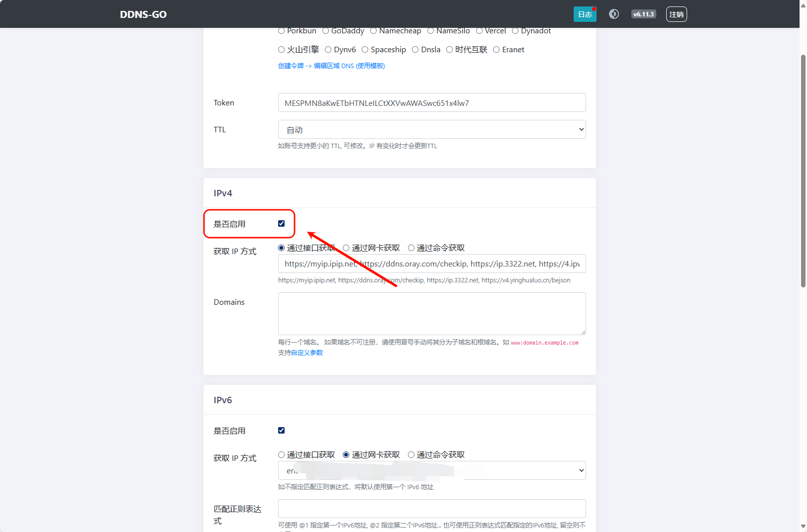This screenshot has width=807, height=532.
Task: Click the theme toggle icon in header
Action: click(614, 14)
